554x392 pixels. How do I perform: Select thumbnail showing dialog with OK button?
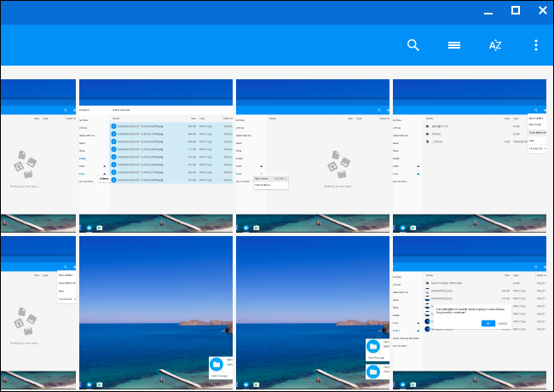[x=470, y=313]
